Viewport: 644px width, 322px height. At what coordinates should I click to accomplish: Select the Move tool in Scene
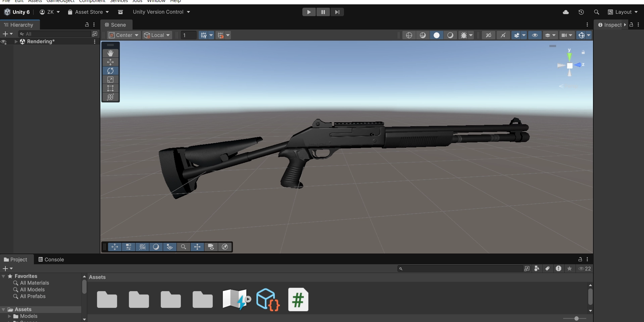(x=110, y=62)
